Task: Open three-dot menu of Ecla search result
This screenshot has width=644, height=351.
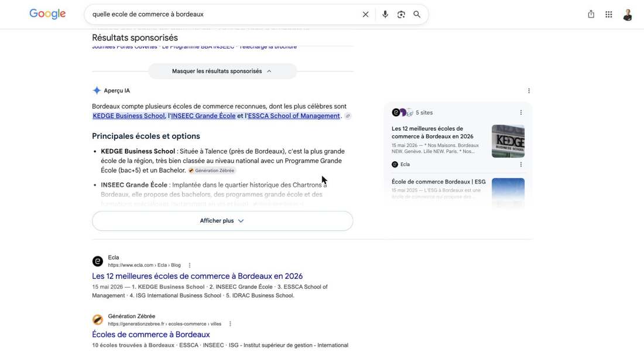Action: coord(189,265)
